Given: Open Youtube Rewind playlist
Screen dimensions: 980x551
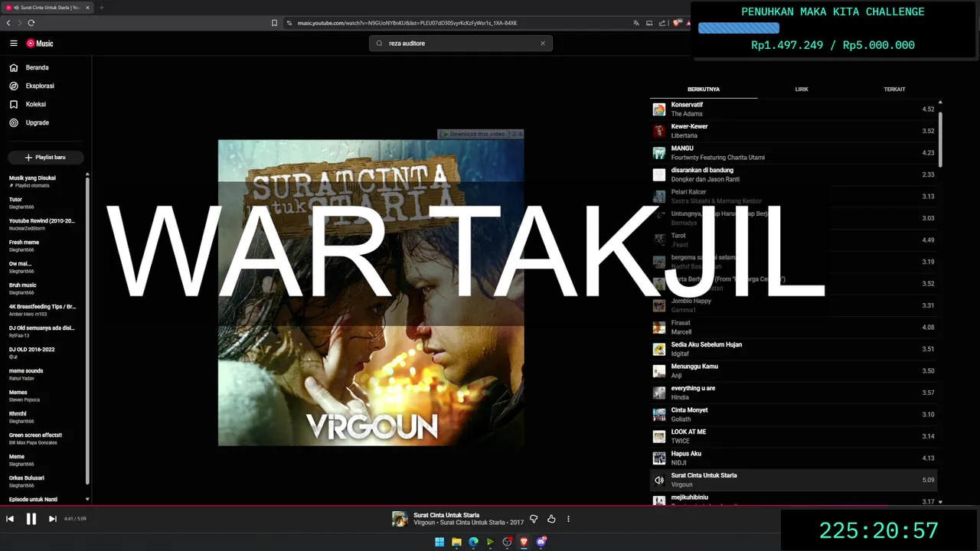Looking at the screenshot, I should pos(43,224).
